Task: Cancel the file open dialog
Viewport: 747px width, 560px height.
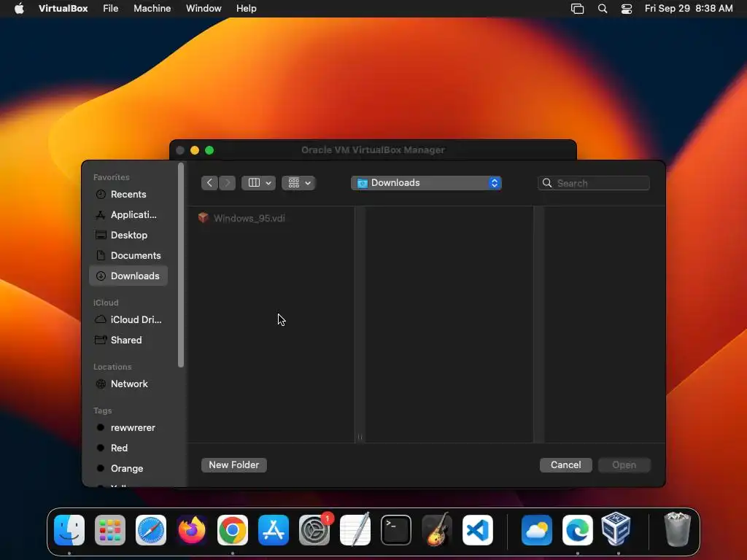Action: point(566,464)
